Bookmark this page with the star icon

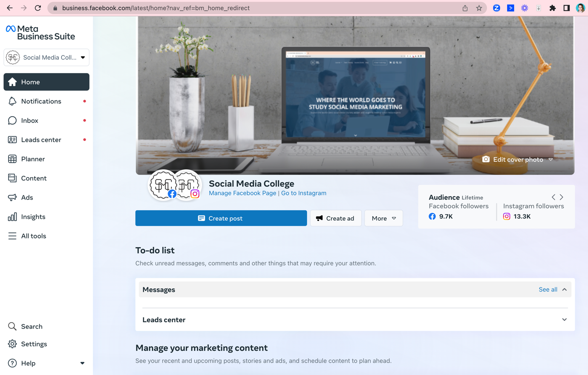click(x=479, y=8)
